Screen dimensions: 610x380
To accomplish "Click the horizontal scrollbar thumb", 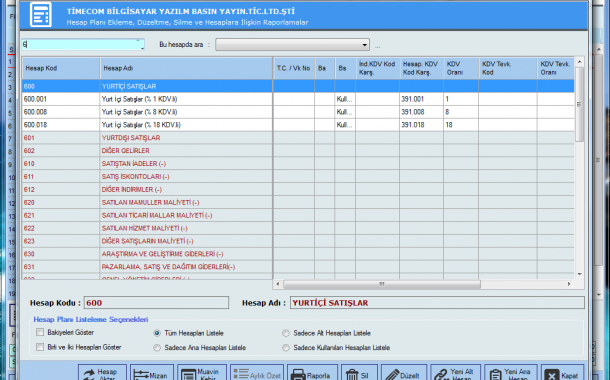I will pos(382,284).
